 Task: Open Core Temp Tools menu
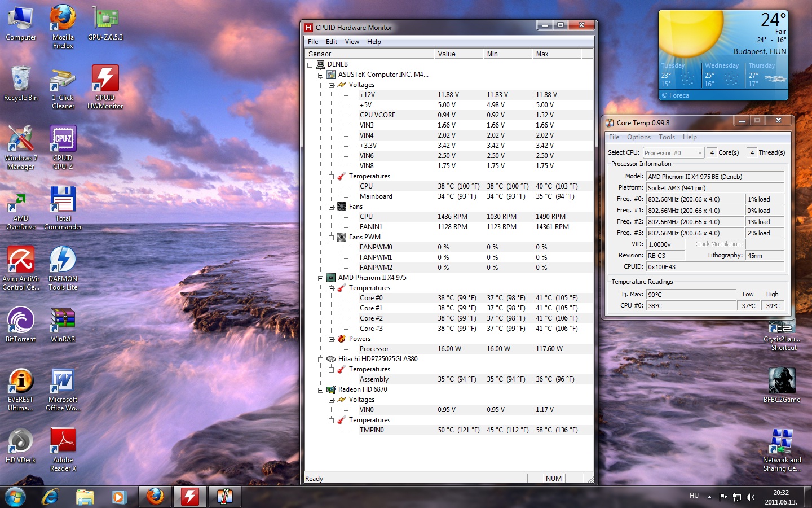tap(667, 137)
